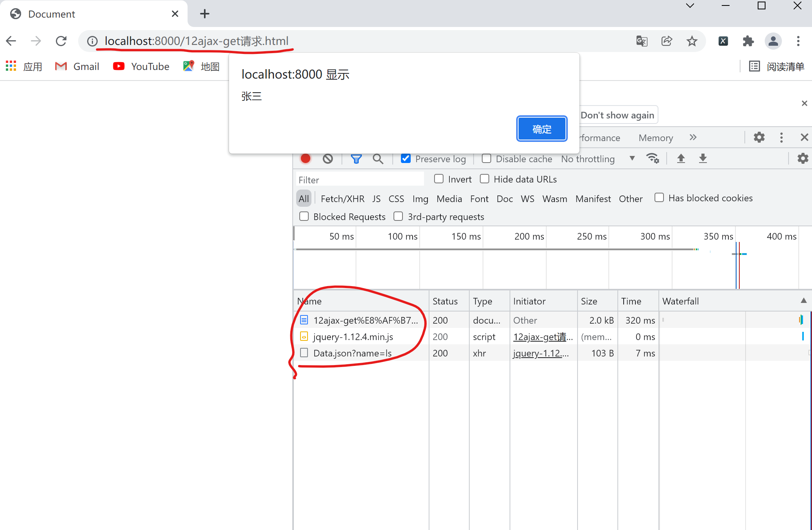Select the Fetch/XHR filter type
This screenshot has width=812, height=530.
(x=342, y=199)
